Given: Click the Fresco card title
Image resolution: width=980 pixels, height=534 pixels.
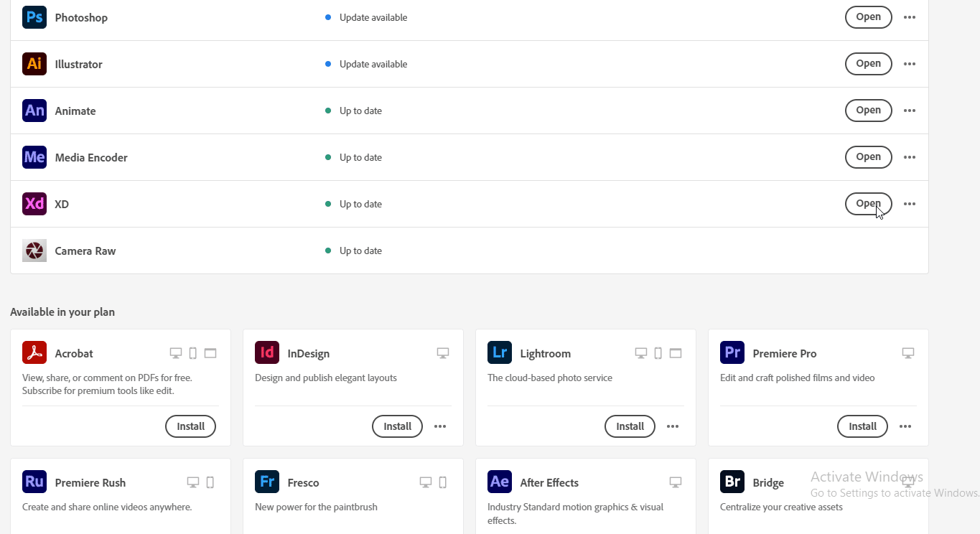Looking at the screenshot, I should [303, 482].
